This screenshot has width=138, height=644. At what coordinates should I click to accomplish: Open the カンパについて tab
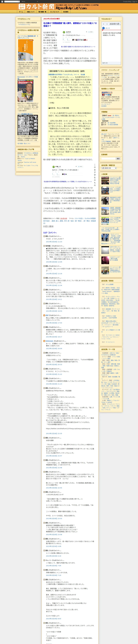pos(55,12)
